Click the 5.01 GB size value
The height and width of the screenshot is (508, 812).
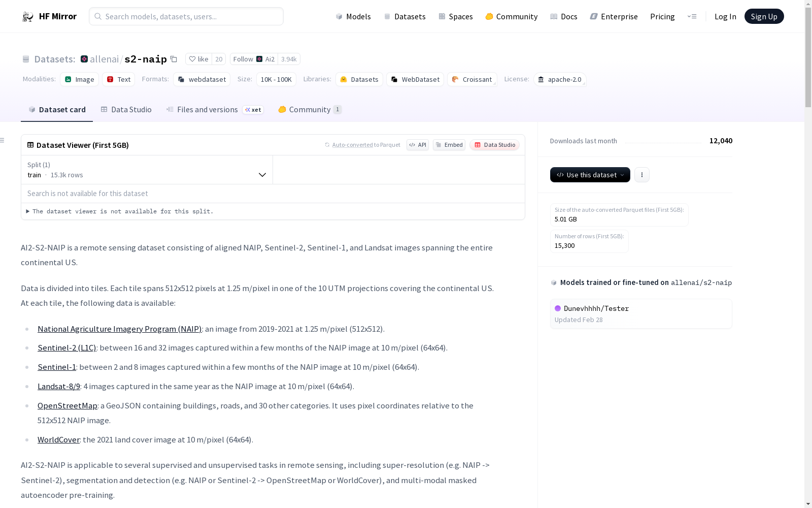click(x=565, y=219)
